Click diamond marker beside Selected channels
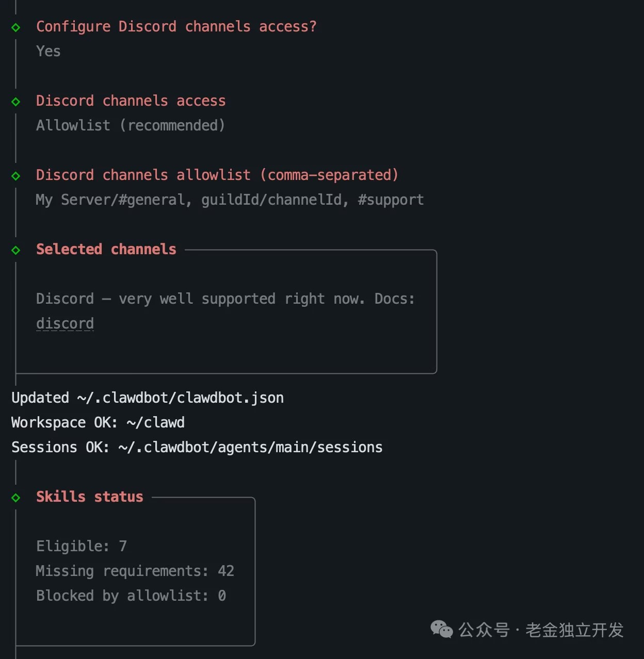644x659 pixels. [16, 250]
